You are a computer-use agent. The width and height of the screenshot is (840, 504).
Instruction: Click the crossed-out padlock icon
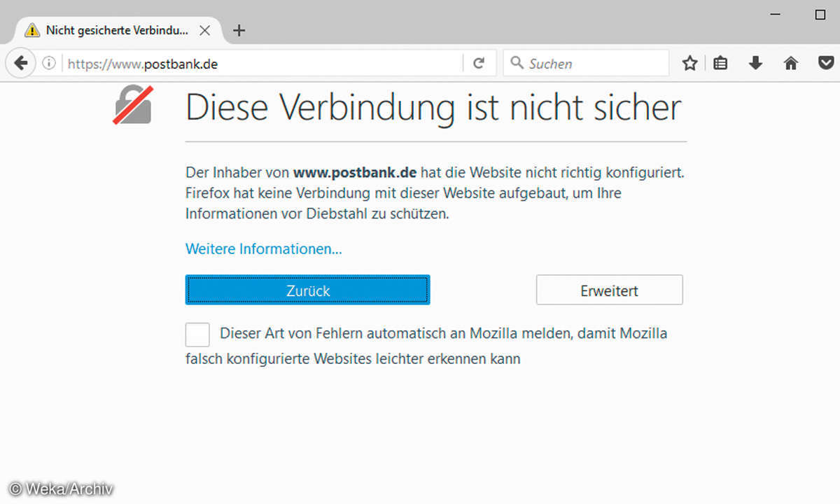coord(133,105)
